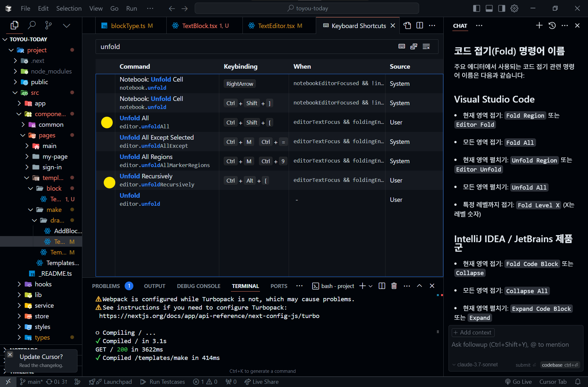The image size is (588, 387).
Task: Open the Explorer view in sidebar
Action: (15, 25)
